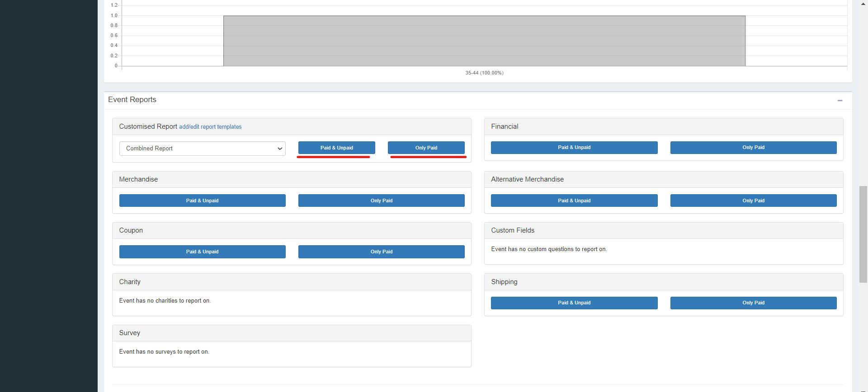Select the Merchandise panel title
This screenshot has height=392, width=868.
[x=138, y=179]
